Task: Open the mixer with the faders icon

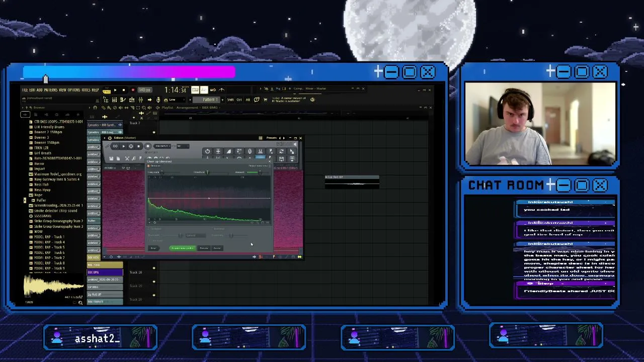Action: (x=141, y=100)
